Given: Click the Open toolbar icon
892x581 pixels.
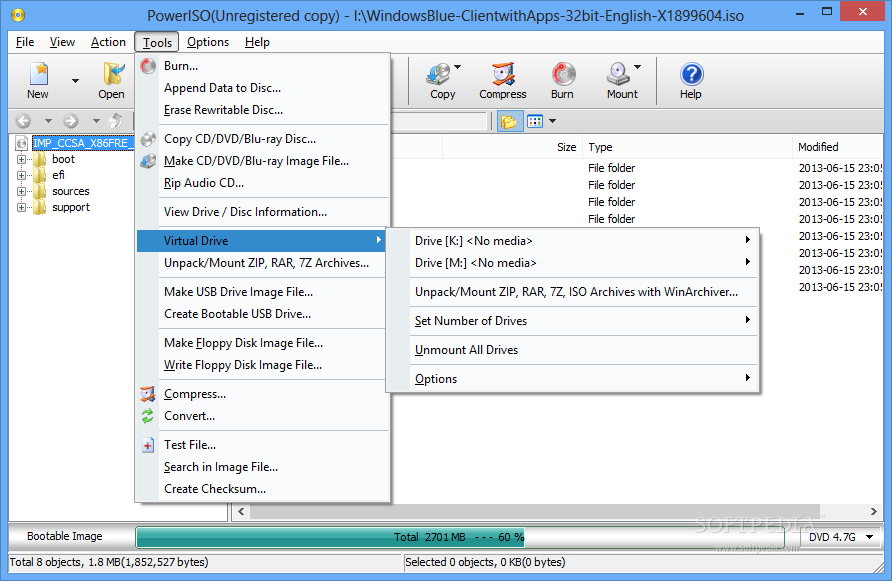Looking at the screenshot, I should 113,74.
